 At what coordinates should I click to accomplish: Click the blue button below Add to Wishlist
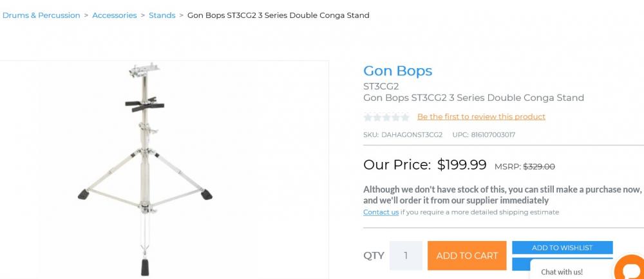click(x=520, y=264)
